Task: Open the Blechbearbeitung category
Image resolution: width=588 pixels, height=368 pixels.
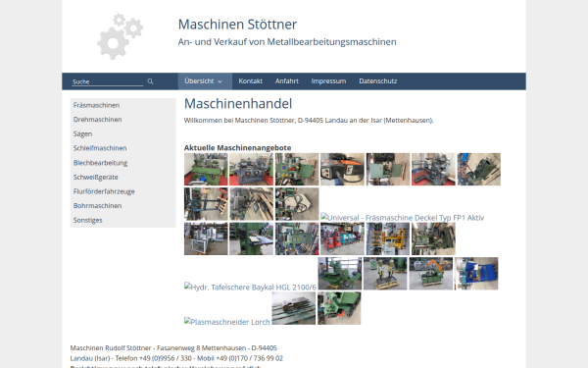Action: tap(101, 163)
